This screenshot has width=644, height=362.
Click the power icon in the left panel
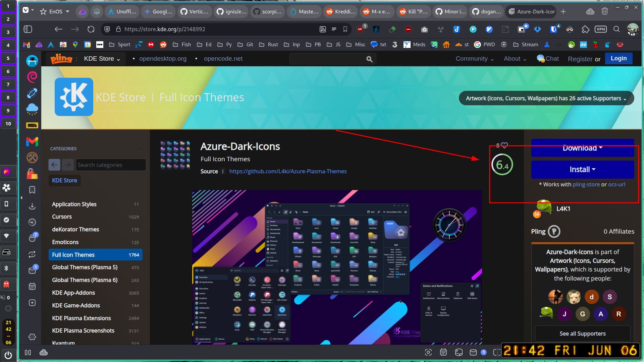[8, 355]
